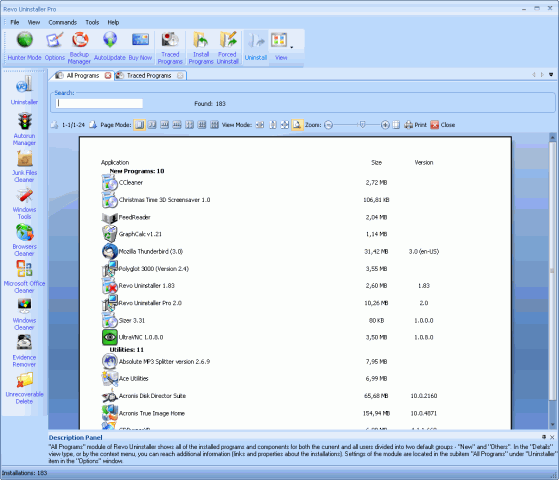Open the Tools menu
Image resolution: width=559 pixels, height=480 pixels.
[x=92, y=22]
